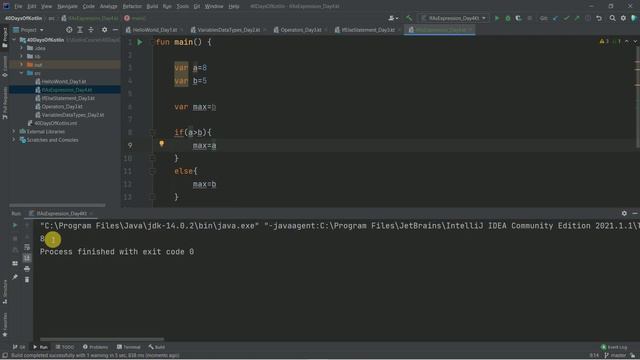640x360 pixels.
Task: Rerun the program in the Run panel
Action: pos(15,225)
